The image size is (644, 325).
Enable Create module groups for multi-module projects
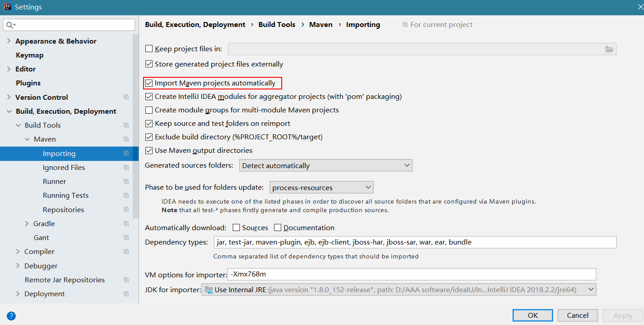149,110
